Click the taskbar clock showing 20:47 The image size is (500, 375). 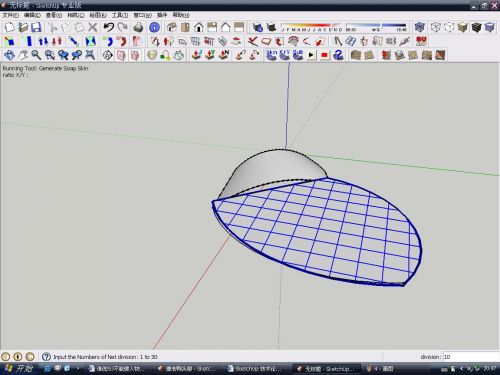click(x=490, y=369)
